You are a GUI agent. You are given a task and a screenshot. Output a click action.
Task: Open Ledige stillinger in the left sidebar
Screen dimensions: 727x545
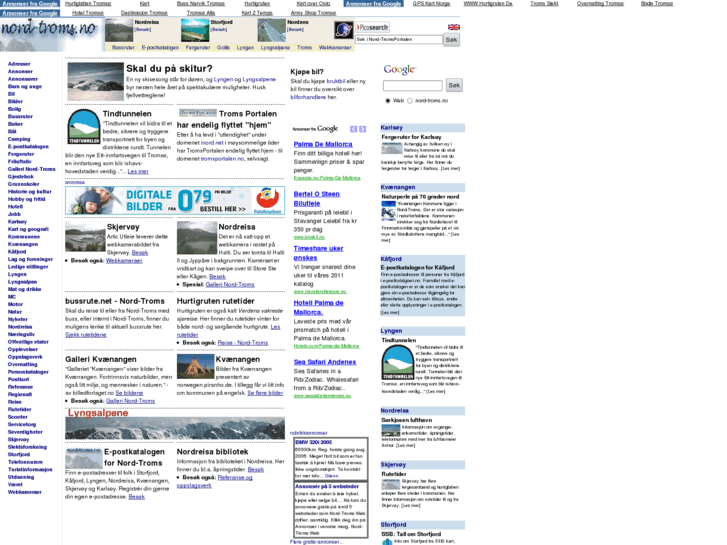[x=28, y=267]
